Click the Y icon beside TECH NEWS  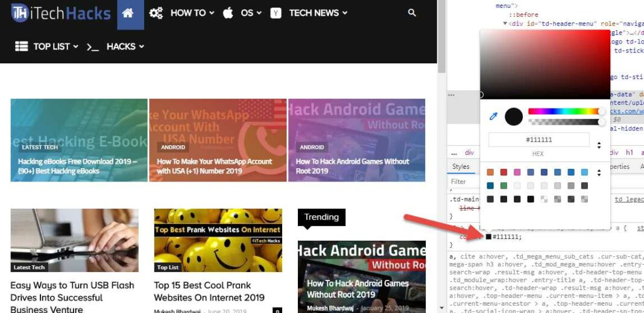[x=276, y=13]
